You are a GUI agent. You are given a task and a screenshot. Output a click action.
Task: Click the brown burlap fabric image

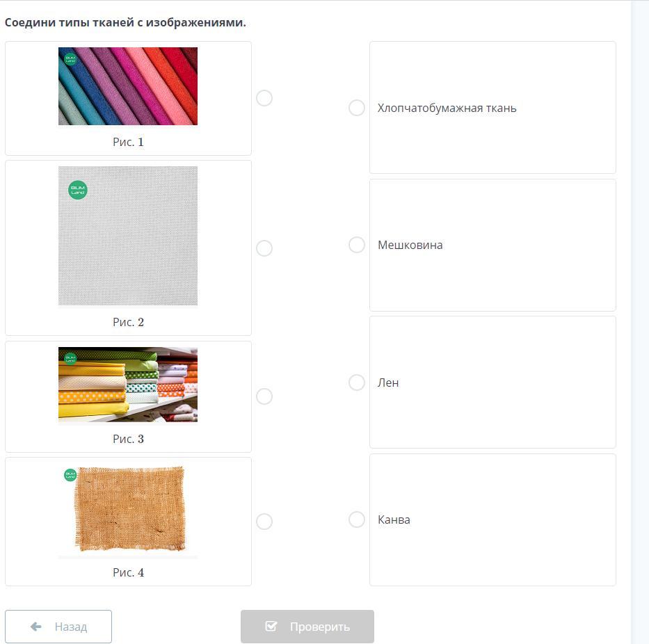(129, 510)
